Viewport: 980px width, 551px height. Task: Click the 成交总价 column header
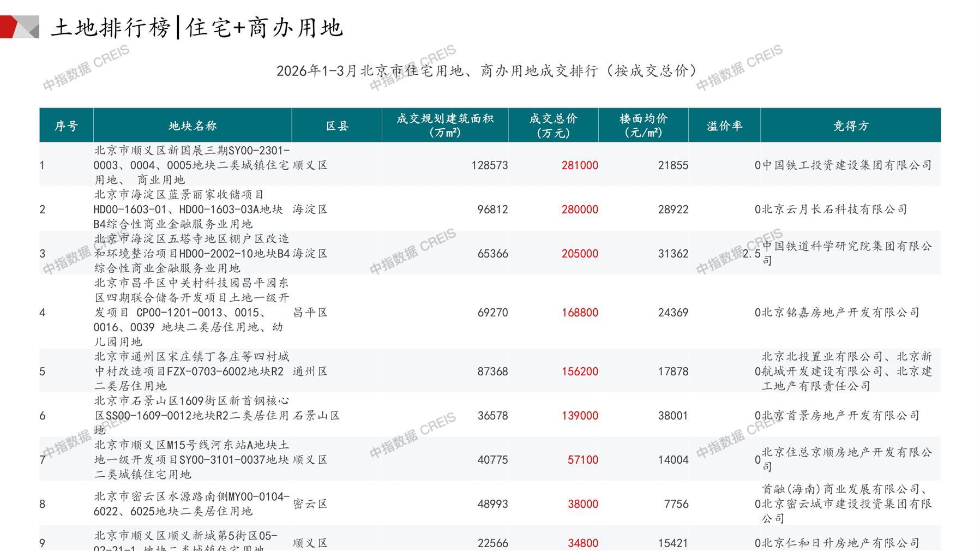(553, 125)
